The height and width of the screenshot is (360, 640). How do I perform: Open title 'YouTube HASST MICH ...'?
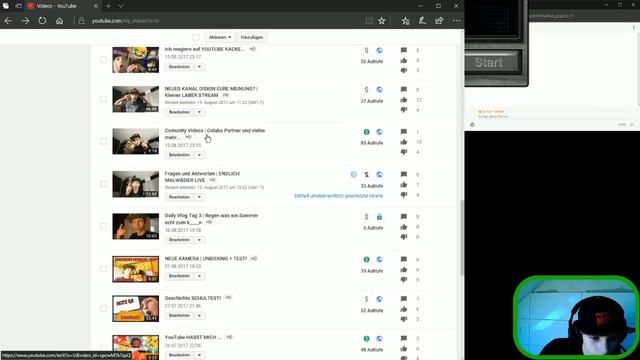tap(193, 337)
